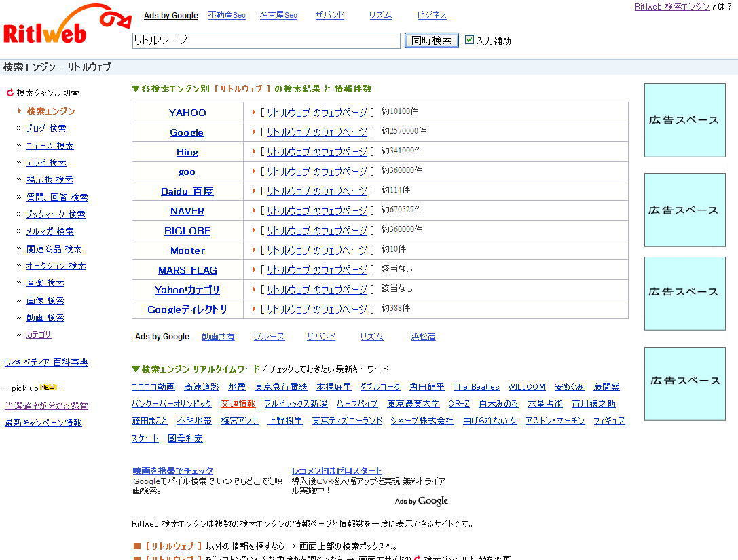Select 音楽 検索 in the sidebar
738x560 pixels.
(45, 283)
